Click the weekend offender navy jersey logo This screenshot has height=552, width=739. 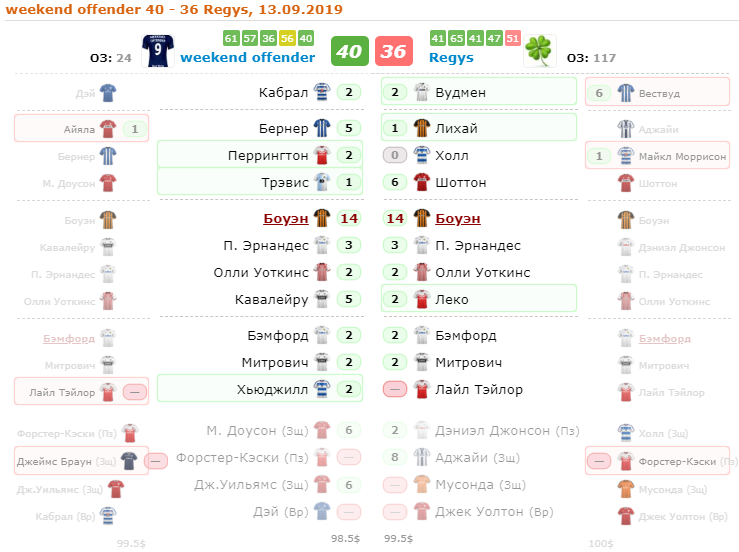[158, 51]
